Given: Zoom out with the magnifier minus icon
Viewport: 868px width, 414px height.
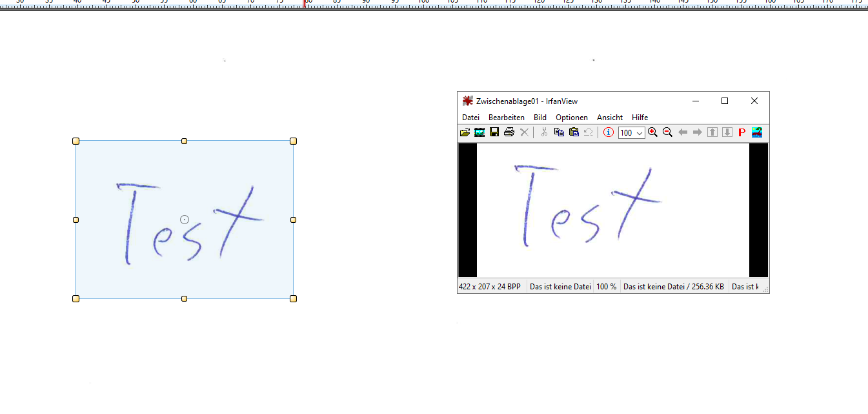Looking at the screenshot, I should (667, 132).
